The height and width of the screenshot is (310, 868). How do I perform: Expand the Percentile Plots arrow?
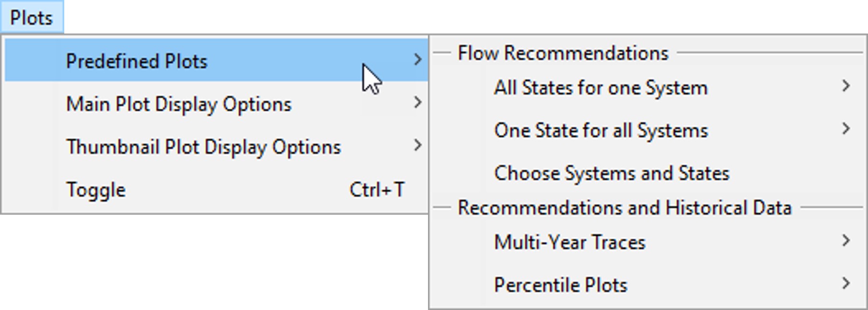846,284
